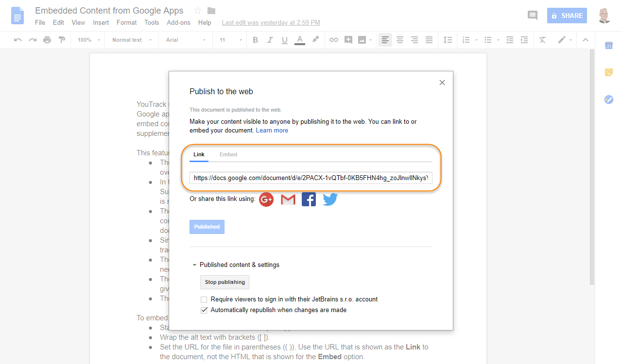This screenshot has height=364, width=622.
Task: Apply bold formatting
Action: click(x=255, y=39)
